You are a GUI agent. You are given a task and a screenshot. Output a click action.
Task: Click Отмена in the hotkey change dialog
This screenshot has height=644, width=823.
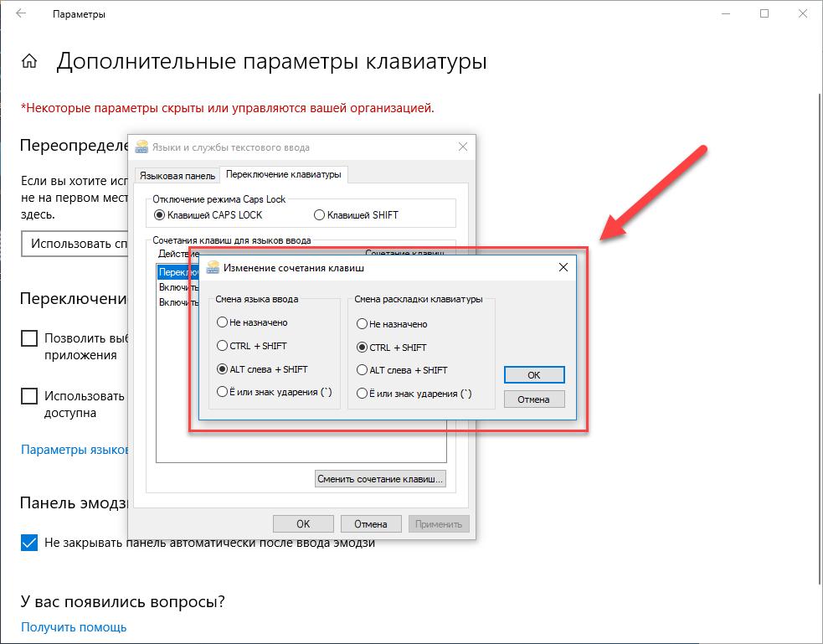(534, 399)
